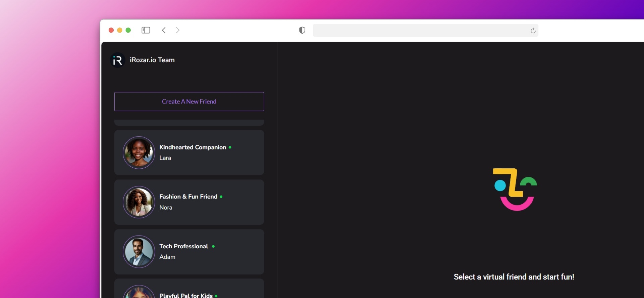The height and width of the screenshot is (298, 644).
Task: Open the Playful Pal for Kids friend
Action: pos(186,295)
